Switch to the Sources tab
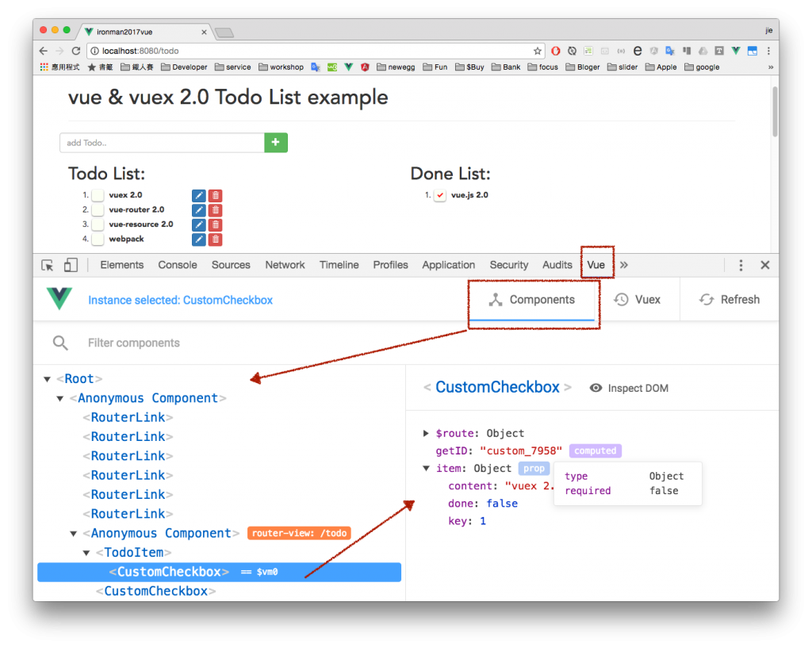 point(231,265)
